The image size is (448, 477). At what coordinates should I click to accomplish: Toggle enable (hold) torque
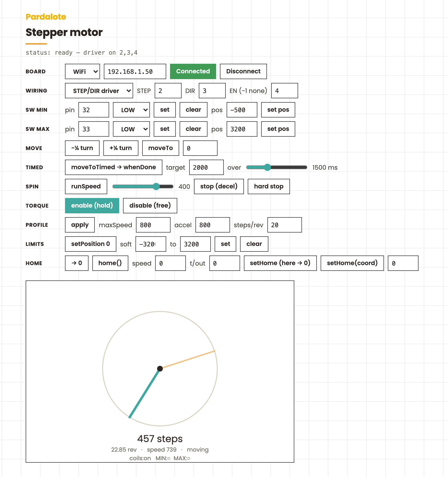click(x=92, y=206)
